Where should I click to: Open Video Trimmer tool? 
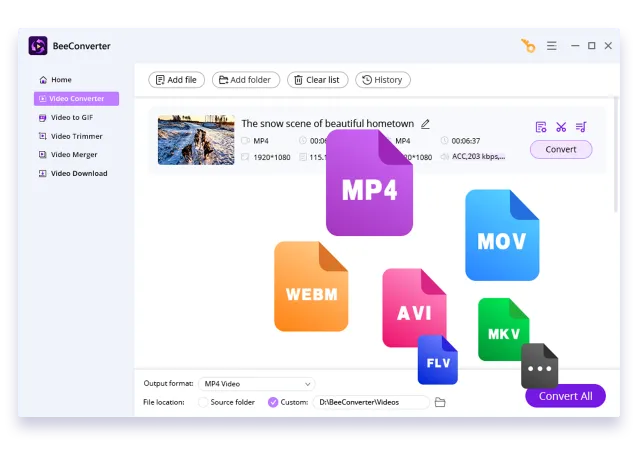pos(70,136)
